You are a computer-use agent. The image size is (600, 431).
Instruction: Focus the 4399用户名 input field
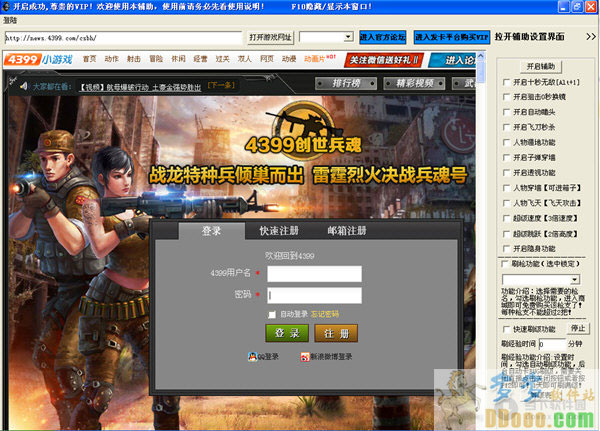point(315,274)
